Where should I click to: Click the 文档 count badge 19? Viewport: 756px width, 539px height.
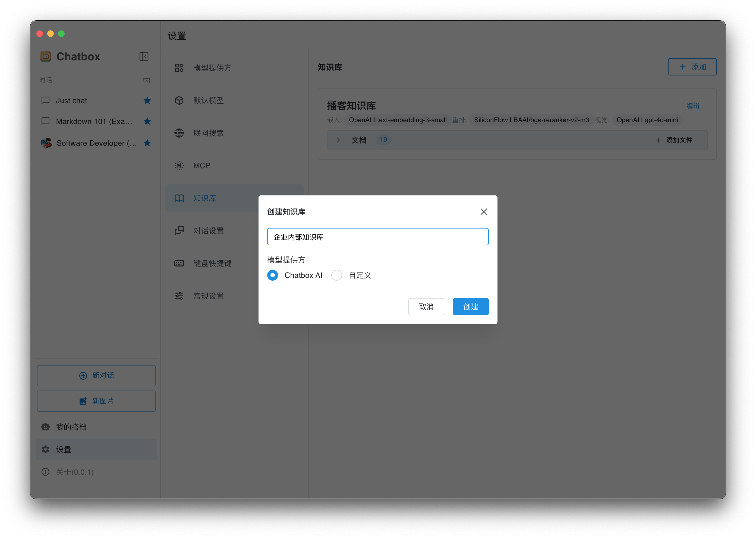click(383, 140)
